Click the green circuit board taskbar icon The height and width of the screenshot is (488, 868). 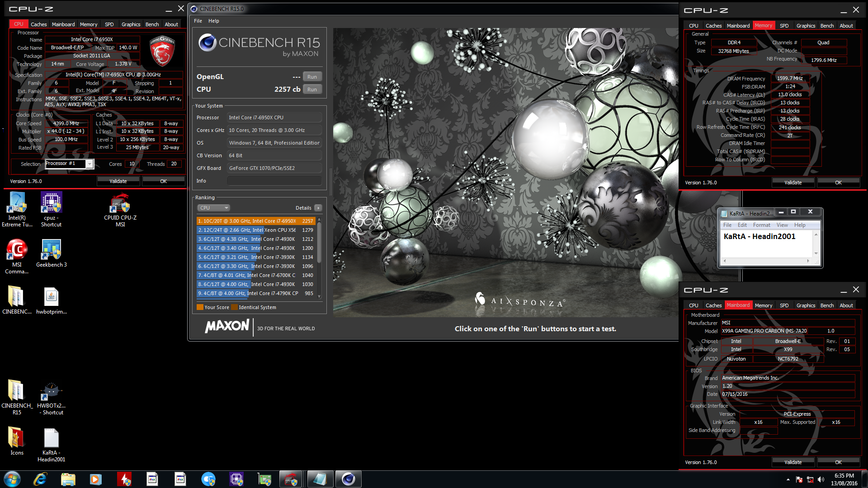pyautogui.click(x=264, y=479)
